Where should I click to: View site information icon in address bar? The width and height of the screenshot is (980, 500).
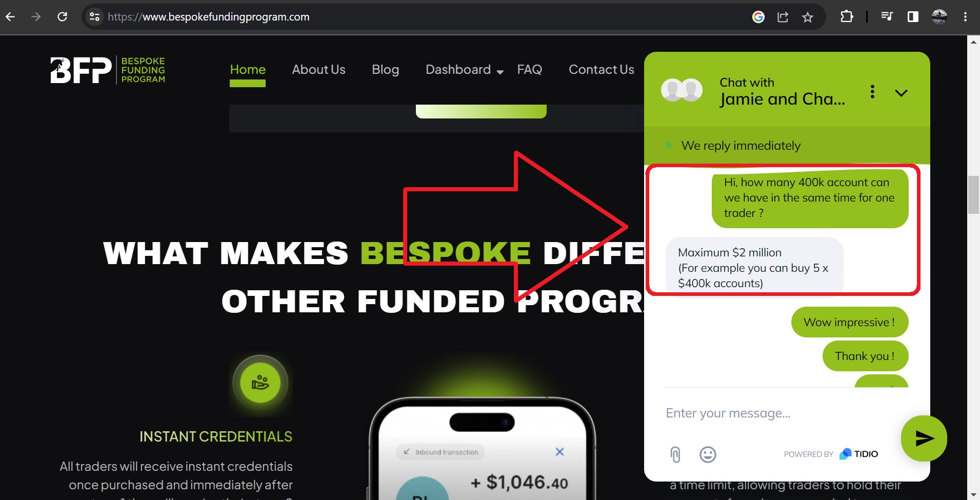[94, 17]
